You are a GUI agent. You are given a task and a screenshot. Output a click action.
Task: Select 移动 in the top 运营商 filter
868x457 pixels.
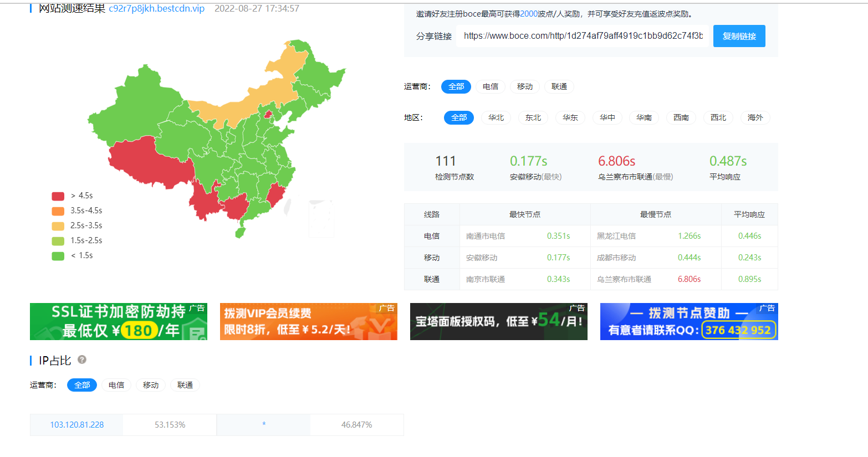tap(524, 87)
